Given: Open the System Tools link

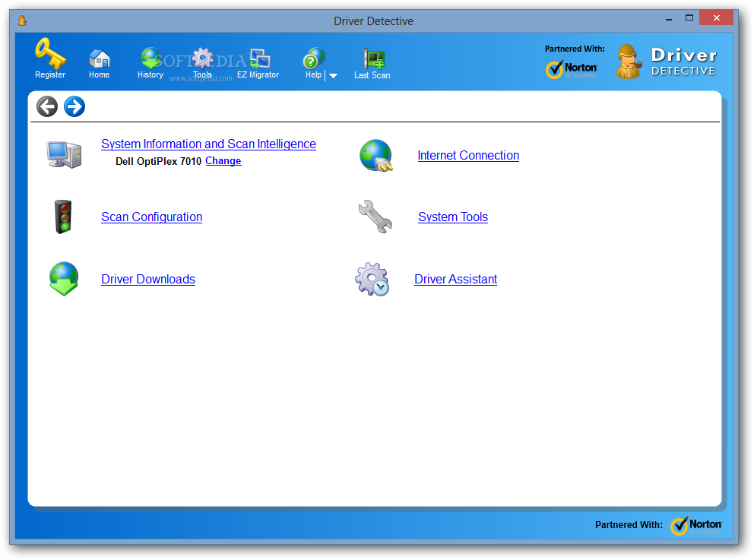Looking at the screenshot, I should click(x=453, y=217).
